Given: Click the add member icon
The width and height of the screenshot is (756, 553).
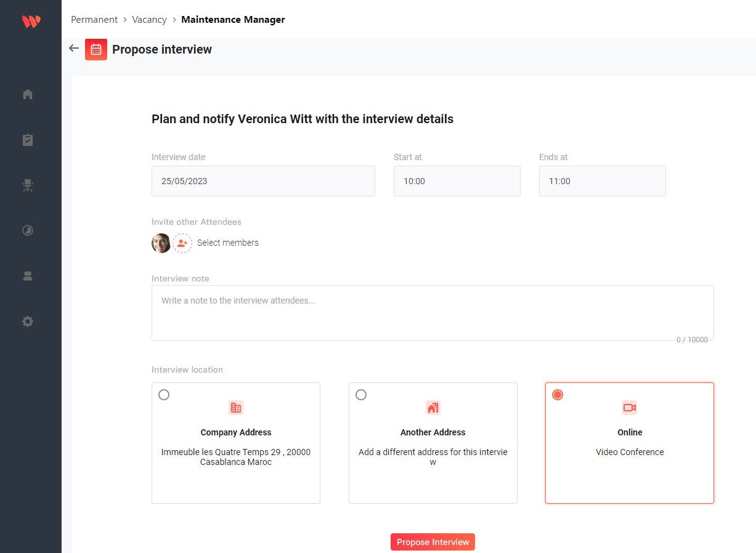Looking at the screenshot, I should coord(182,243).
